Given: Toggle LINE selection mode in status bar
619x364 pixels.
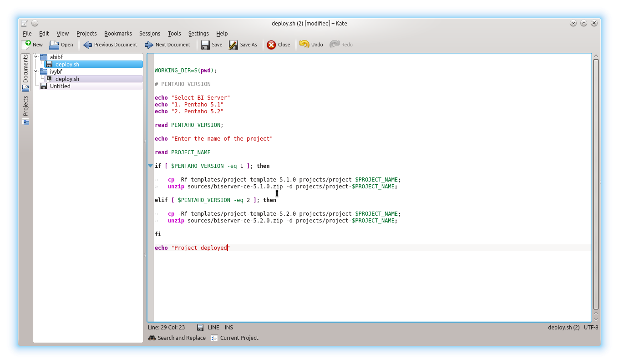Looking at the screenshot, I should pos(213,328).
